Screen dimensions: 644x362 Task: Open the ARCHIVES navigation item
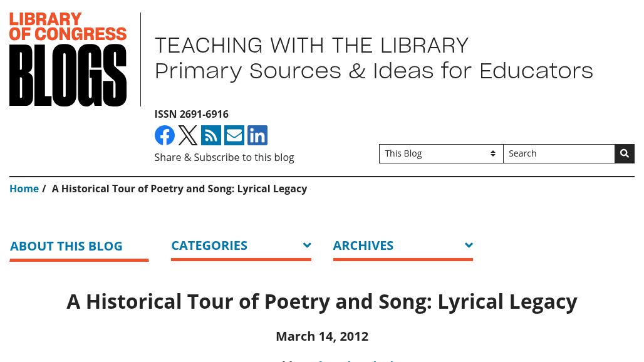pos(363,245)
